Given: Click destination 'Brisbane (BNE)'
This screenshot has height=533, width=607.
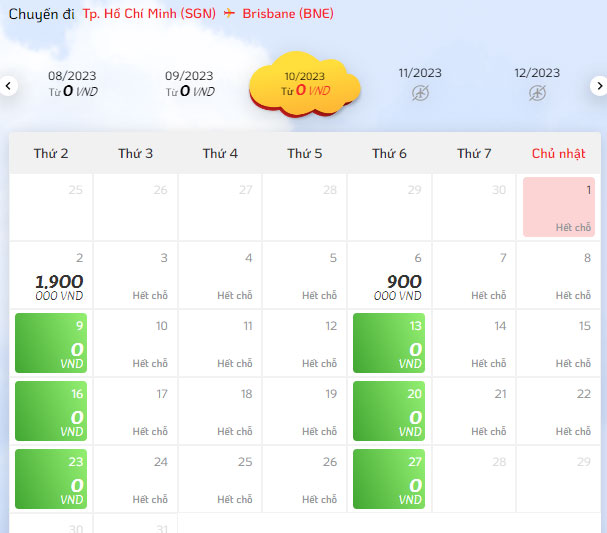Looking at the screenshot, I should pos(288,14).
